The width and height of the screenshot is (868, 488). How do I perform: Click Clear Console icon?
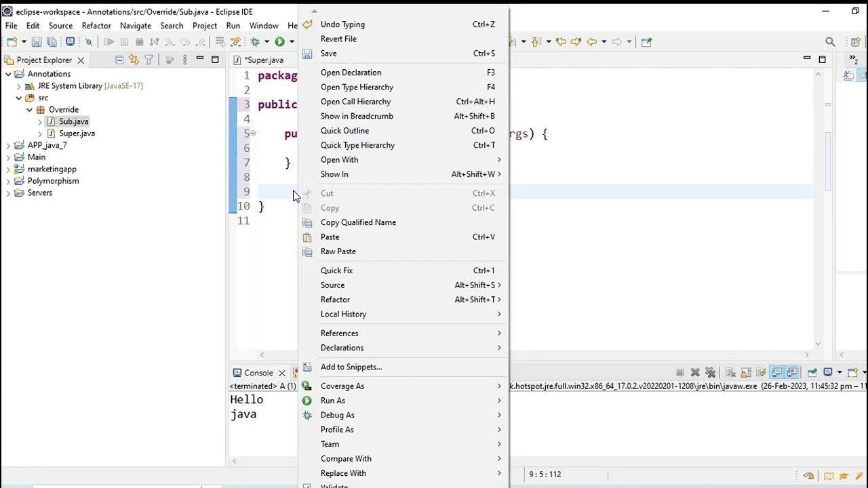pos(731,372)
